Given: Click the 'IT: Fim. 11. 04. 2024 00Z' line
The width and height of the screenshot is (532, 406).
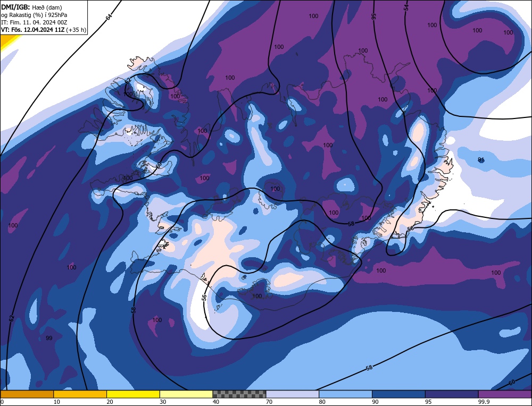Looking at the screenshot, I should tap(34, 22).
